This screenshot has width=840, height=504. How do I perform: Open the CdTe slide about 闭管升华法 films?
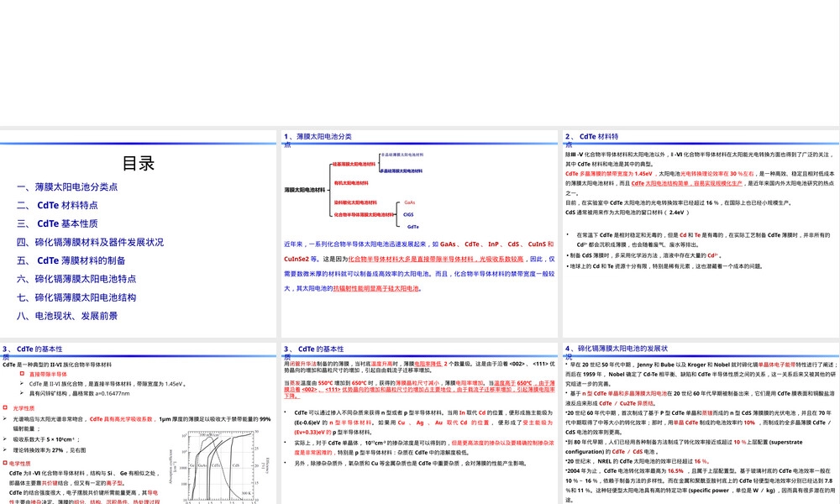pos(419,423)
